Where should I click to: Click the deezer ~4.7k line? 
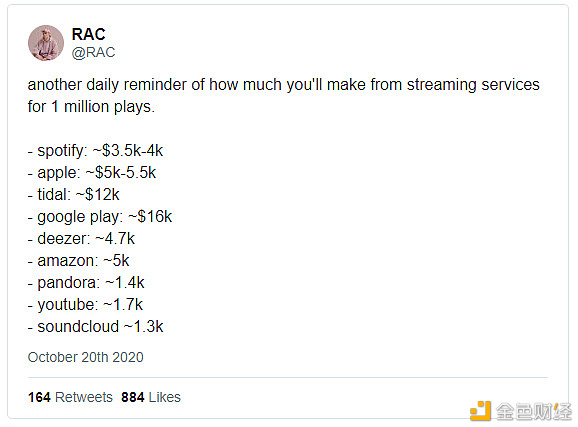click(x=81, y=239)
